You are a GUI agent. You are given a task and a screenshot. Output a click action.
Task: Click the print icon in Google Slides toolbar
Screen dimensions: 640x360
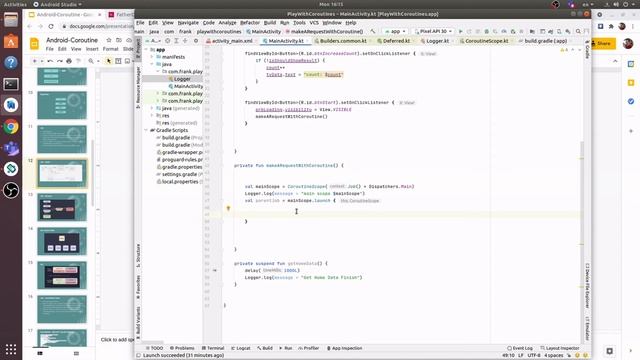[x=69, y=61]
